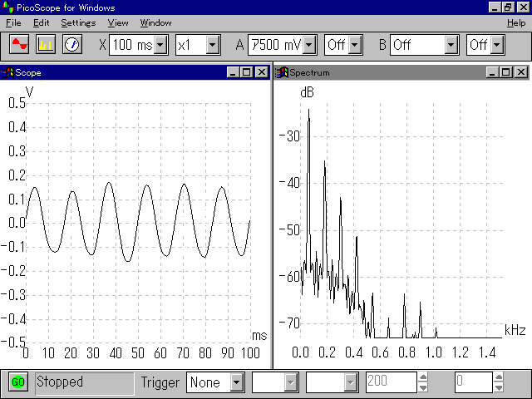This screenshot has height=399, width=532.
Task: Open the File menu
Action: [13, 22]
